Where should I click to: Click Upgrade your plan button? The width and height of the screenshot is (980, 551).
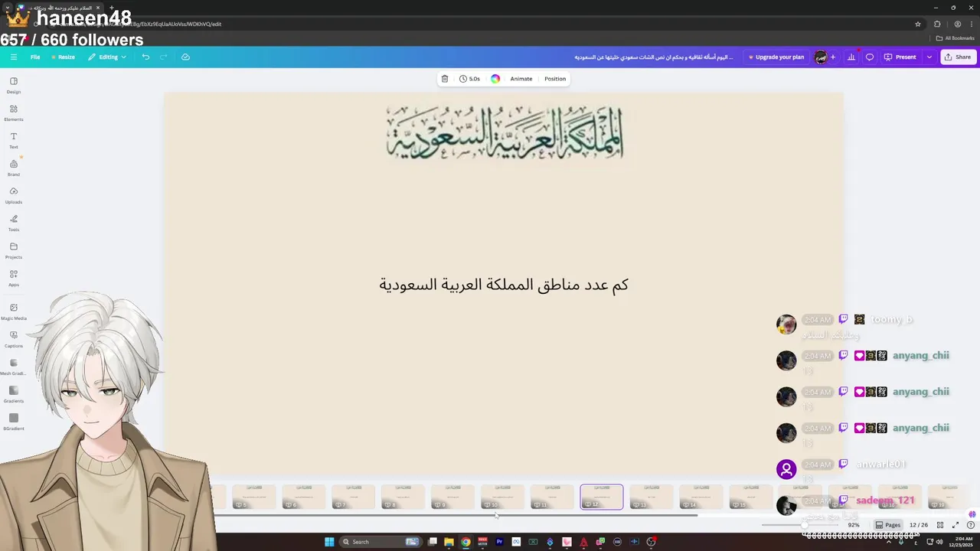click(x=776, y=57)
